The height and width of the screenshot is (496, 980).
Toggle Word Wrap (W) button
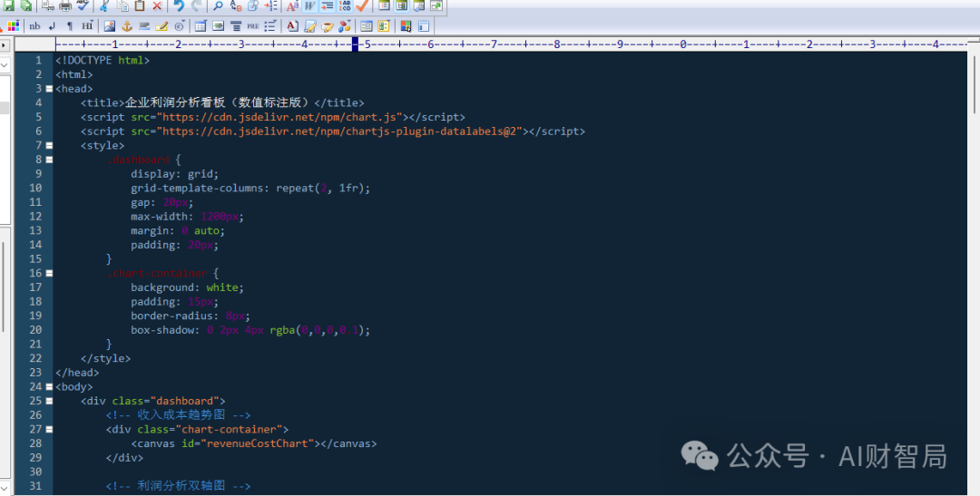point(310,5)
